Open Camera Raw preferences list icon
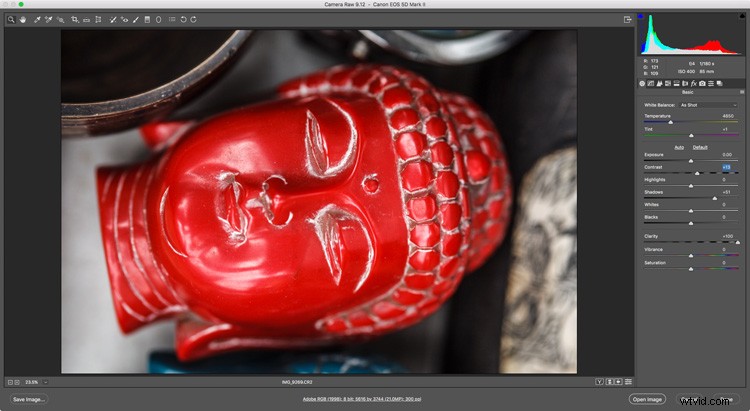 (172, 20)
